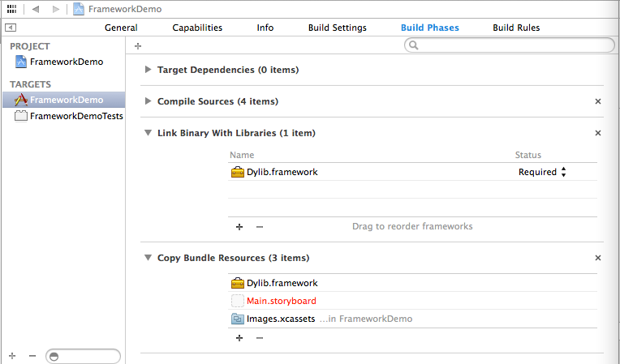Open the Required status dropdown

tap(542, 172)
